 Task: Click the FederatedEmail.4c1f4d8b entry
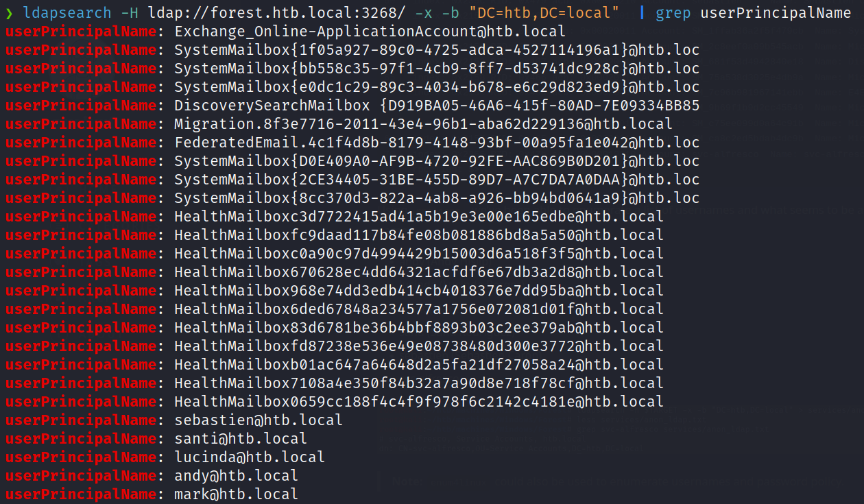437,143
